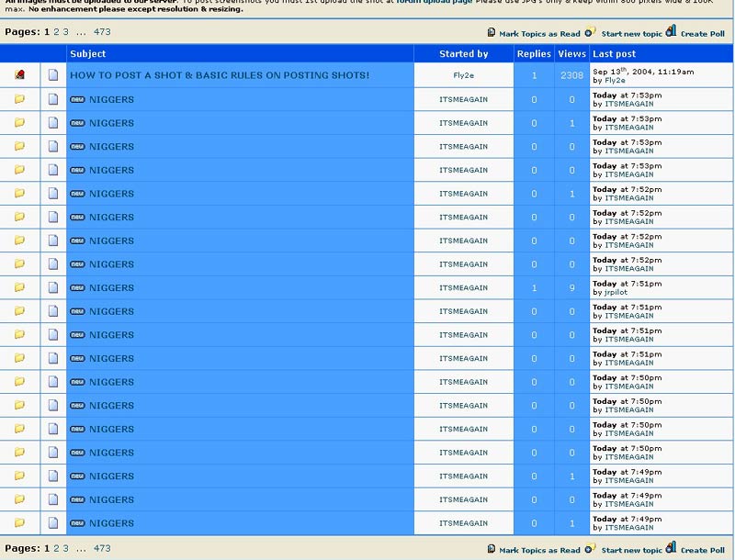Select page 3 in top pagination
Viewport: 735px width, 560px height.
tap(65, 32)
